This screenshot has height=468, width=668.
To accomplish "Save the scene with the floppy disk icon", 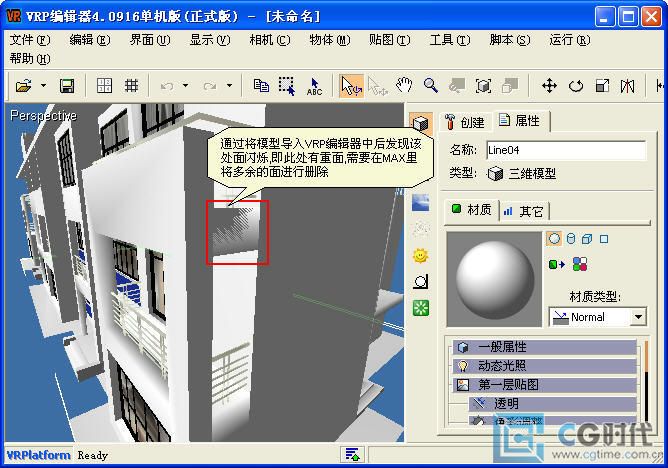I will pyautogui.click(x=67, y=86).
